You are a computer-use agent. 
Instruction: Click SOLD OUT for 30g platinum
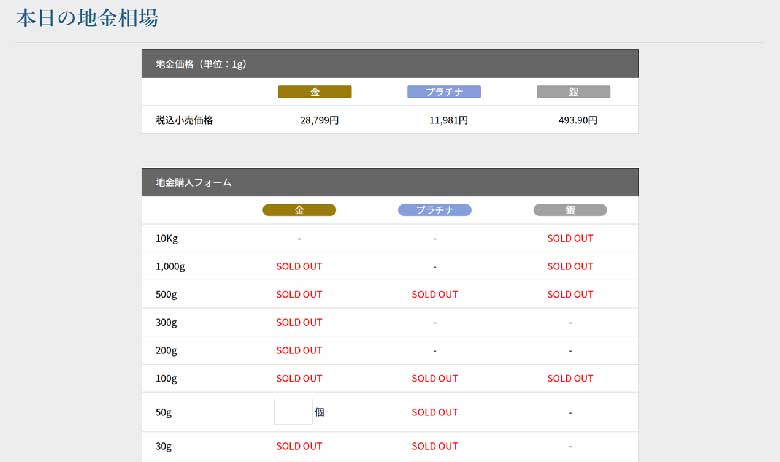[x=435, y=446]
